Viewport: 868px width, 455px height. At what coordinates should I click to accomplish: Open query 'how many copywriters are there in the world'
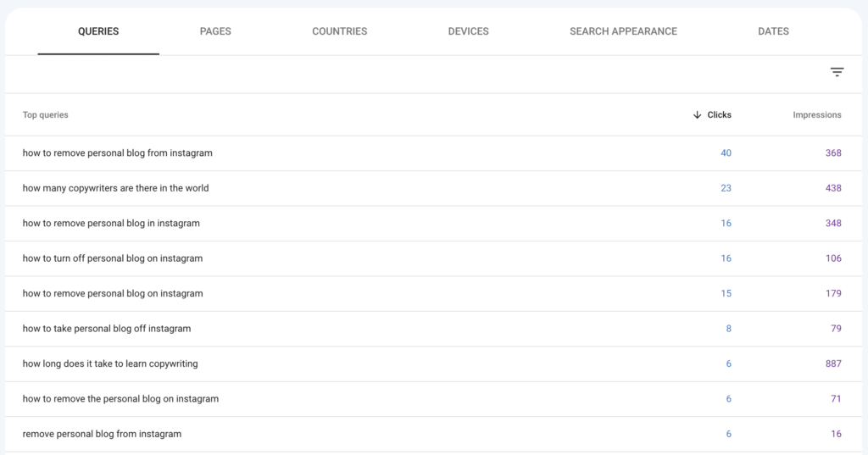(115, 188)
